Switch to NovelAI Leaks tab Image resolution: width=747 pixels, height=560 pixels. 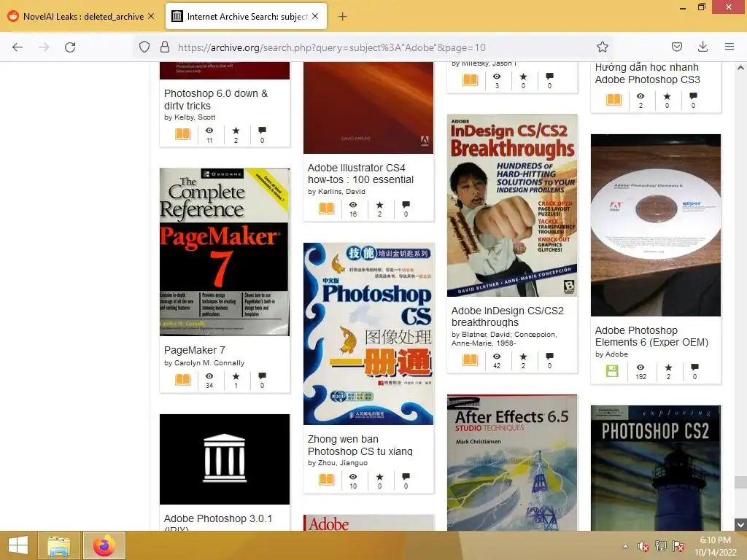82,17
